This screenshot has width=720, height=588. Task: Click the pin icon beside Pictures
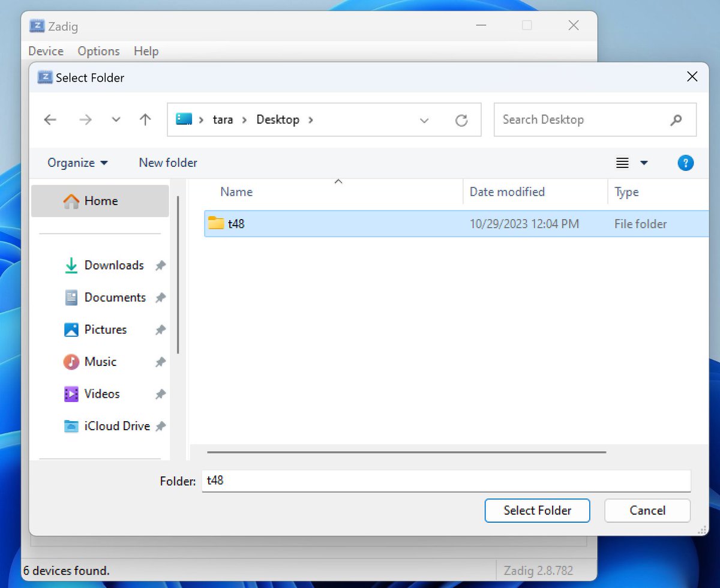coord(160,330)
